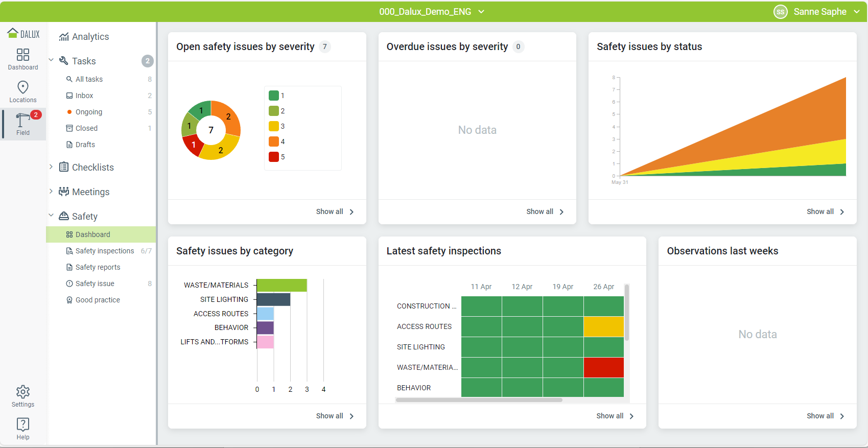Click the Dalux home logo
868x448 pixels.
[23, 34]
